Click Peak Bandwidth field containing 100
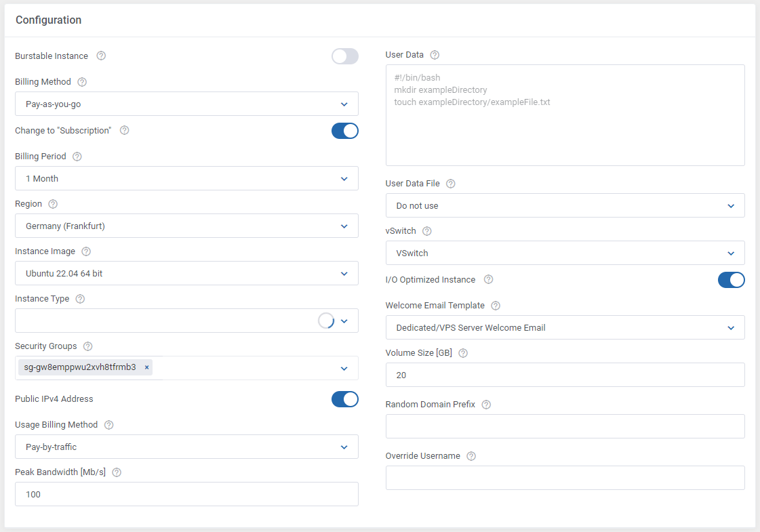The width and height of the screenshot is (760, 532). point(186,494)
